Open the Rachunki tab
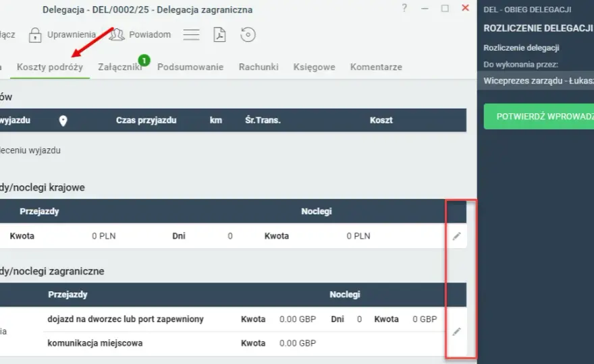This screenshot has width=594, height=364. click(x=259, y=67)
